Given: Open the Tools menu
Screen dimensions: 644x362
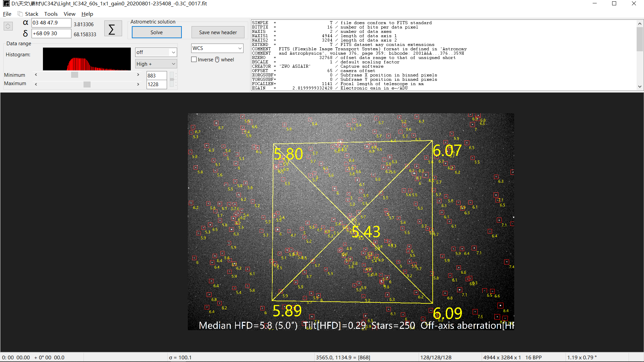Looking at the screenshot, I should (x=51, y=14).
